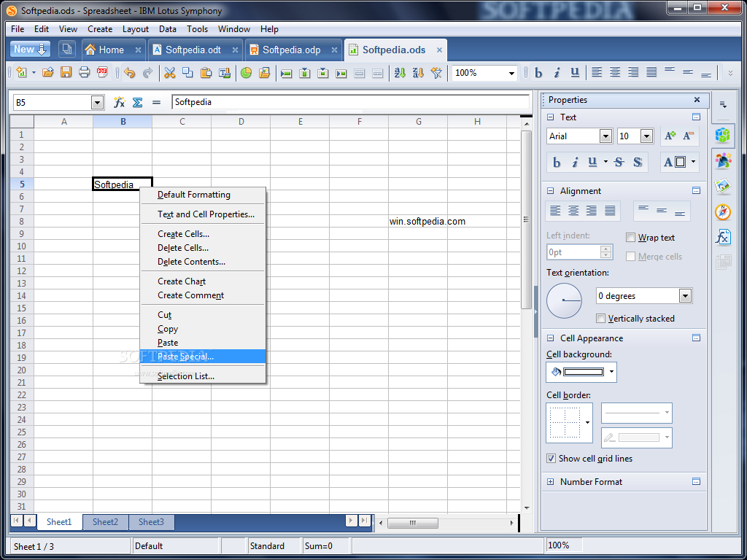
Task: Click the New button
Action: pos(30,50)
